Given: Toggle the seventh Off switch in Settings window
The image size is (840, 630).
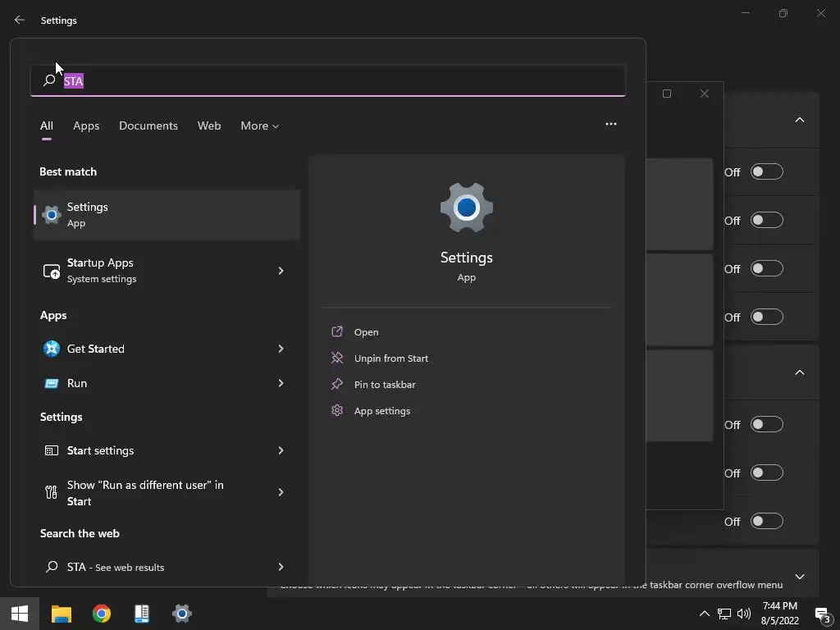Looking at the screenshot, I should pyautogui.click(x=767, y=521).
